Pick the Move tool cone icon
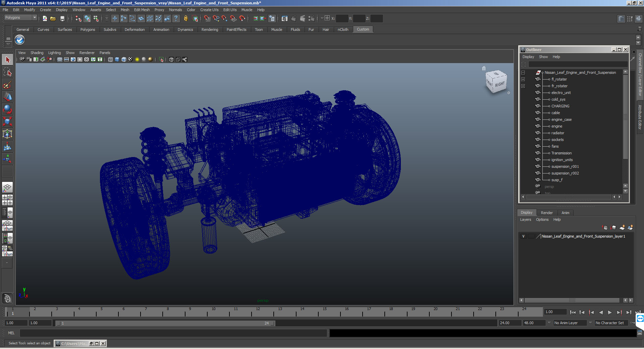This screenshot has width=644, height=349. 7,97
